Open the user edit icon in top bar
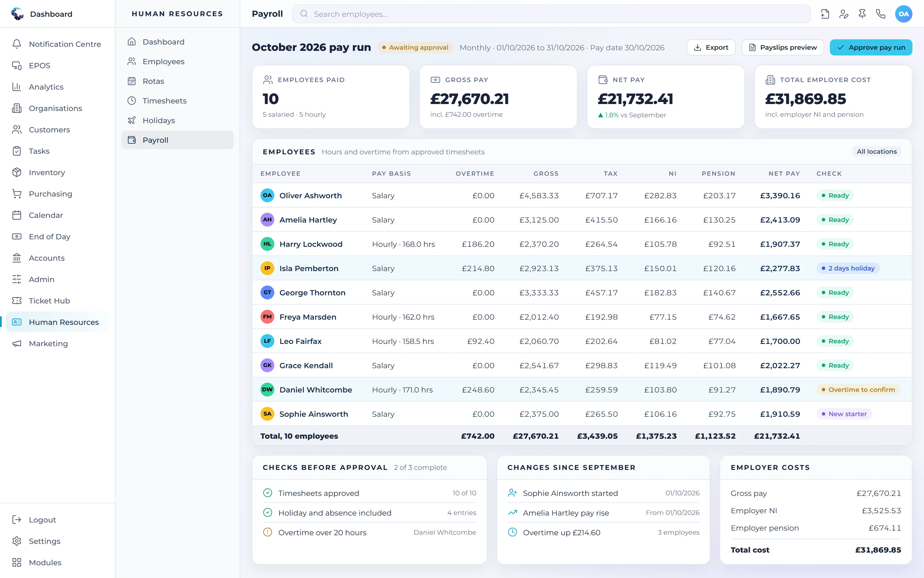This screenshot has width=924, height=578. (843, 14)
